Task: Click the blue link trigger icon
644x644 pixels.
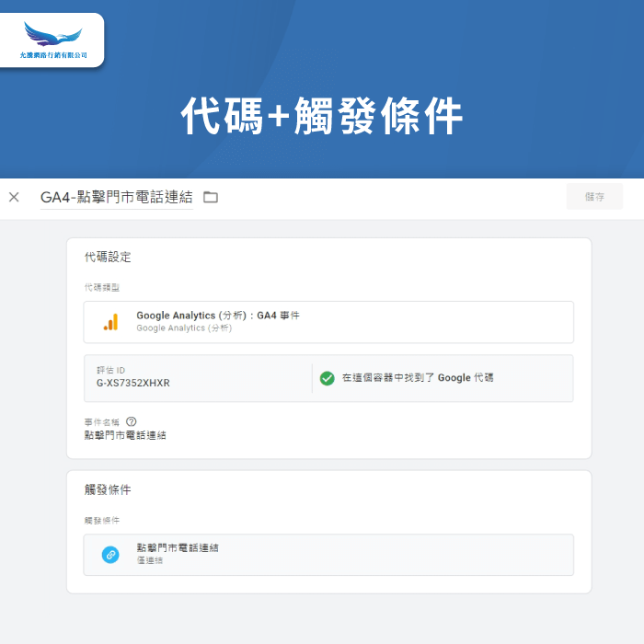Action: [x=110, y=555]
